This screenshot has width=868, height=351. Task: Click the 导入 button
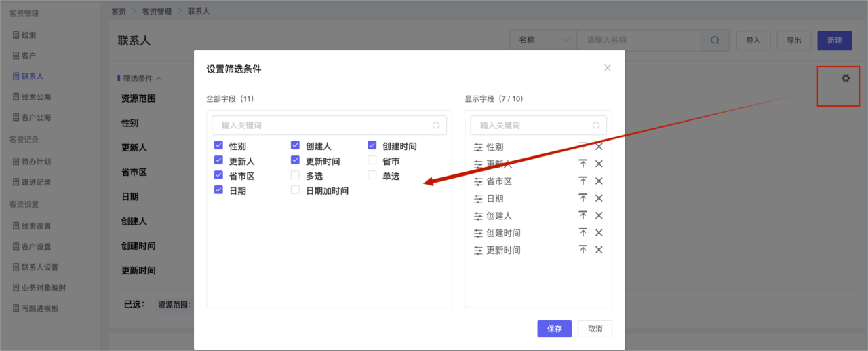(x=753, y=40)
